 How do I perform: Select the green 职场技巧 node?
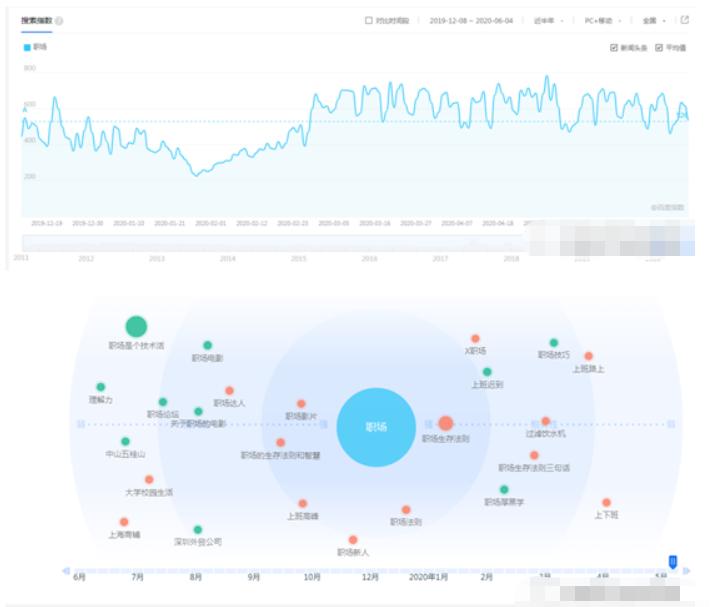pyautogui.click(x=554, y=343)
